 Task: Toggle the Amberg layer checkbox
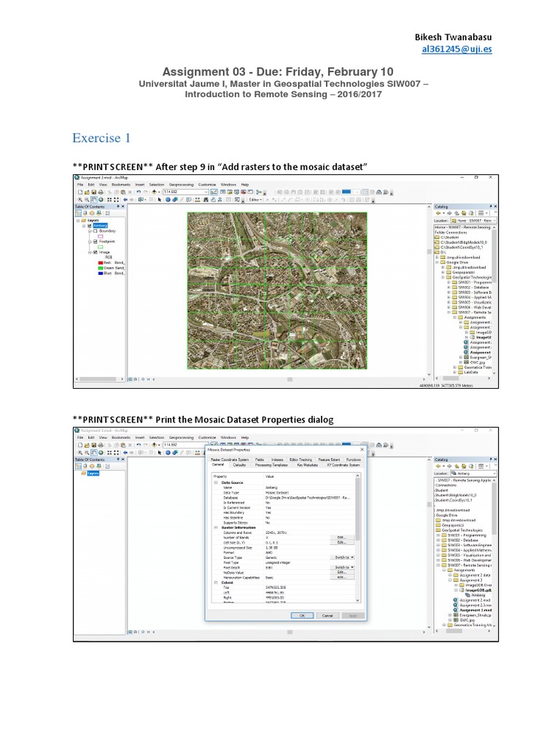[x=89, y=226]
